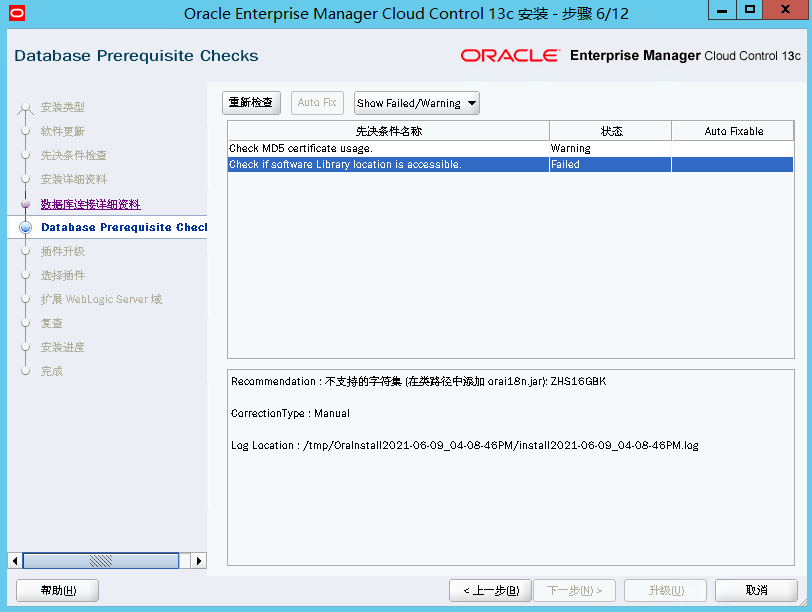Image resolution: width=812 pixels, height=612 pixels.
Task: Click the Recommendation text line
Action: pos(418,382)
